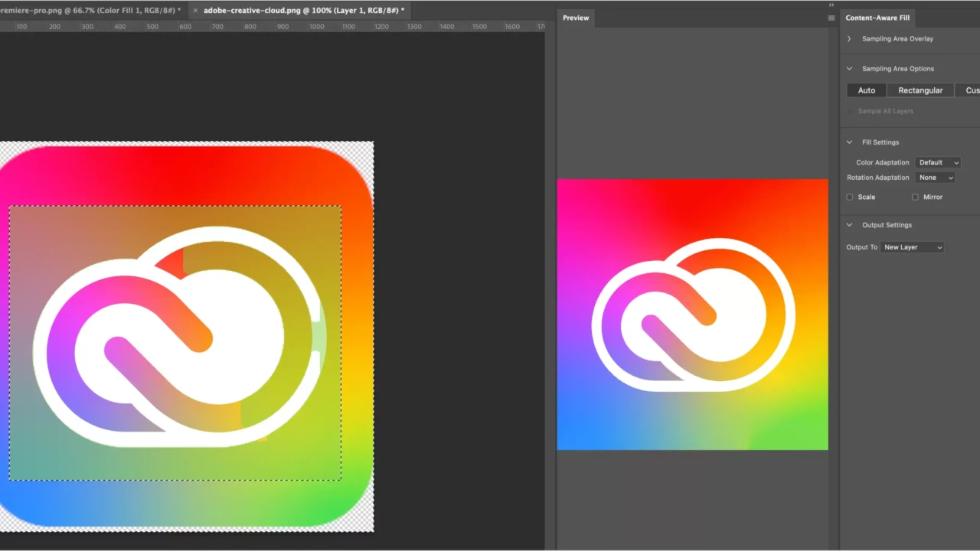980x551 pixels.
Task: Select Rectangular sampling area mode
Action: click(920, 90)
